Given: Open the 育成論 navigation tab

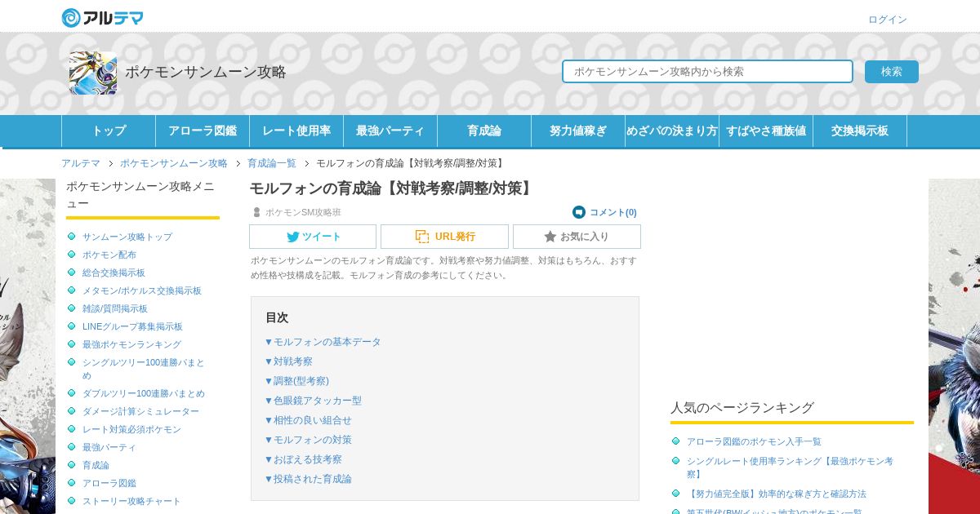Looking at the screenshot, I should pyautogui.click(x=484, y=131).
